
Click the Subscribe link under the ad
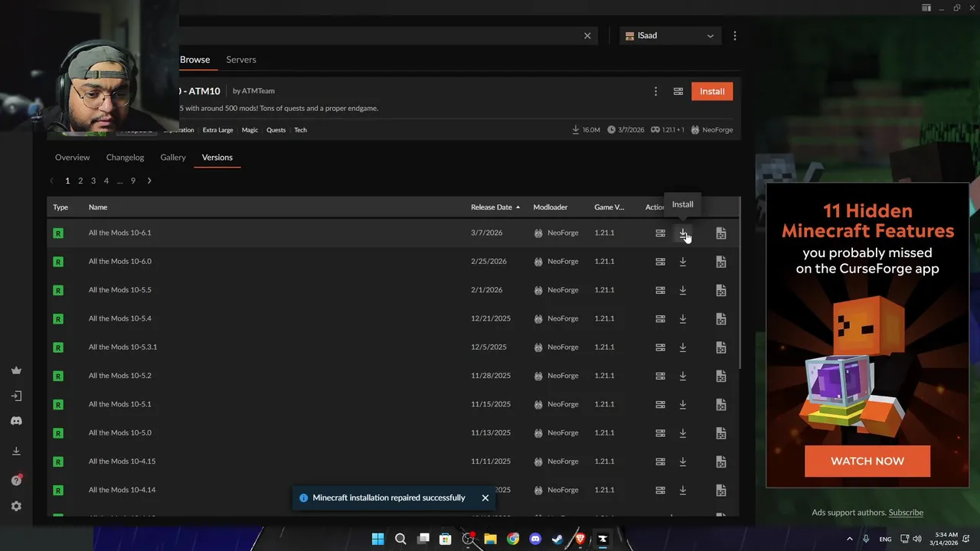tap(906, 513)
